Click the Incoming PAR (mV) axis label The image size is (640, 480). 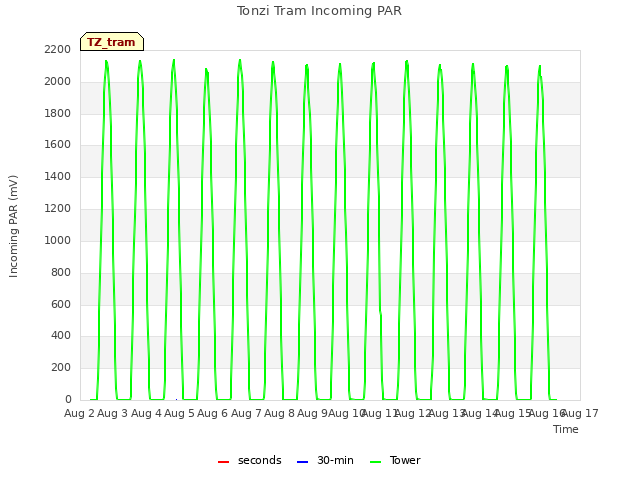[x=13, y=227]
